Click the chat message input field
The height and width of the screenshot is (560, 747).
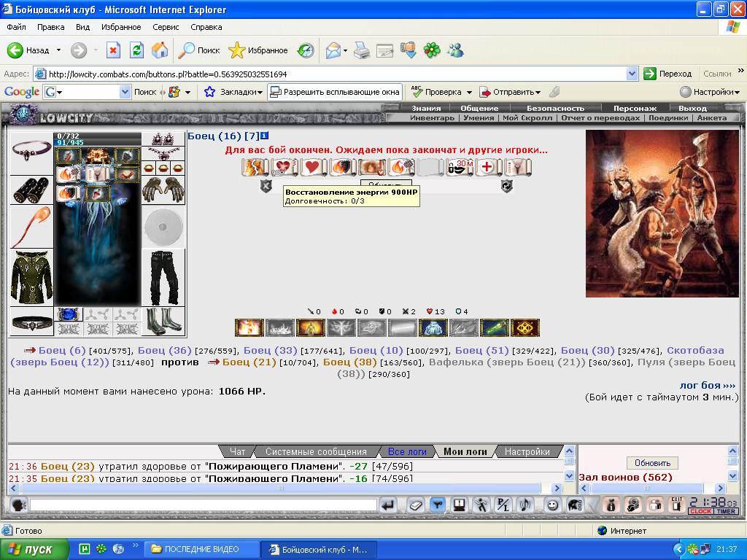click(x=203, y=505)
